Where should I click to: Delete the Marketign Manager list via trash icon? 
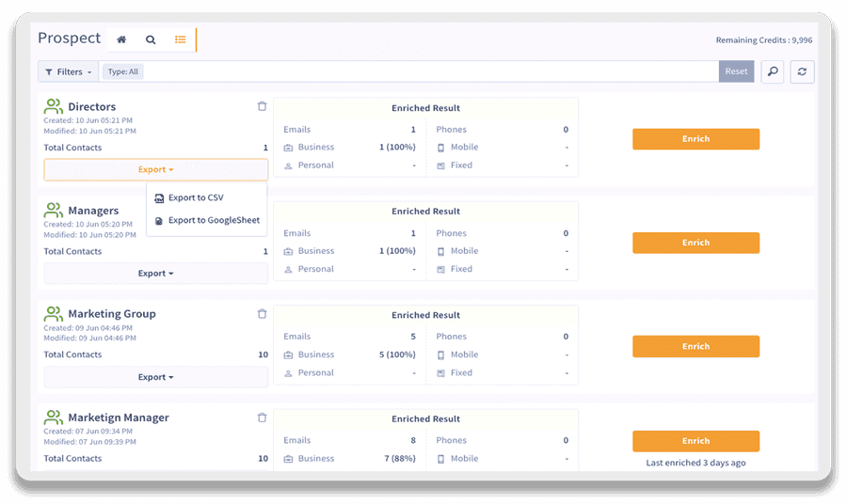pyautogui.click(x=262, y=417)
